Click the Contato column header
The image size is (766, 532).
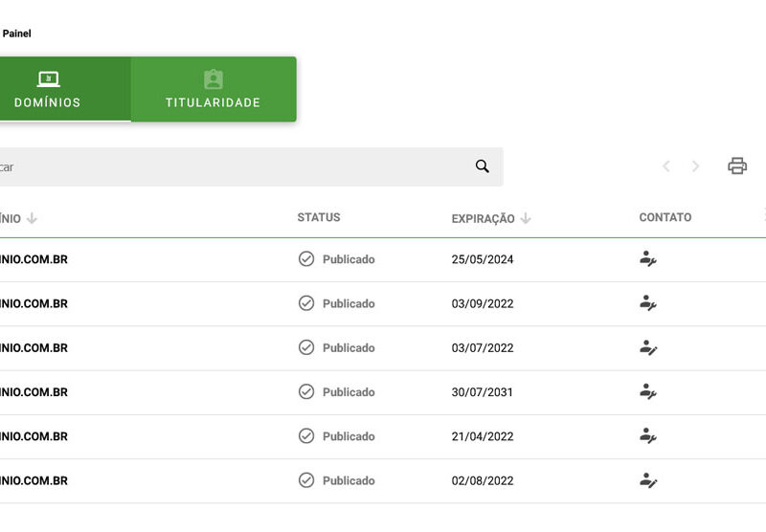point(665,217)
